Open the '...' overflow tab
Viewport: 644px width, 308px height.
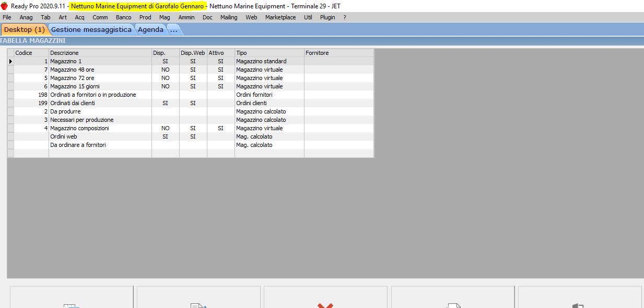pyautogui.click(x=174, y=29)
